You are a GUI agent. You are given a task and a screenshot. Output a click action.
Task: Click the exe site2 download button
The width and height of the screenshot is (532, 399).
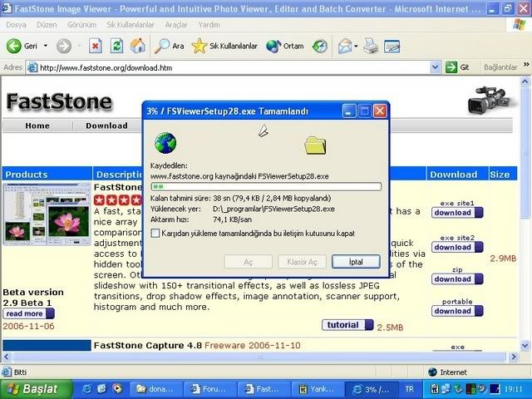pyautogui.click(x=457, y=248)
